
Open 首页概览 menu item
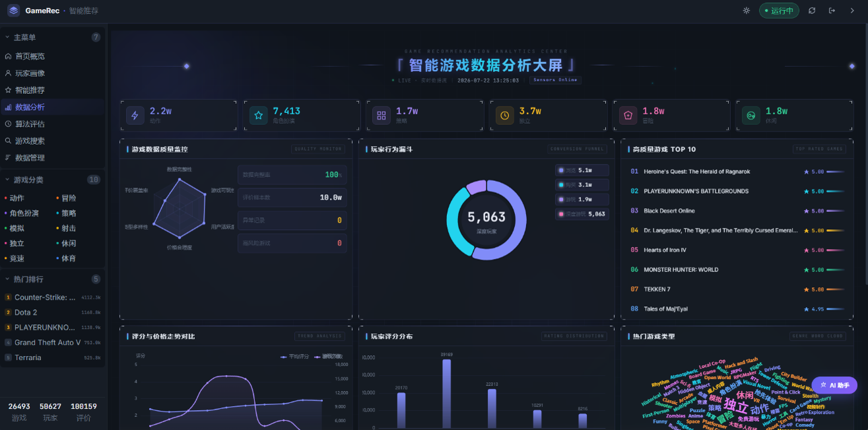click(53, 56)
